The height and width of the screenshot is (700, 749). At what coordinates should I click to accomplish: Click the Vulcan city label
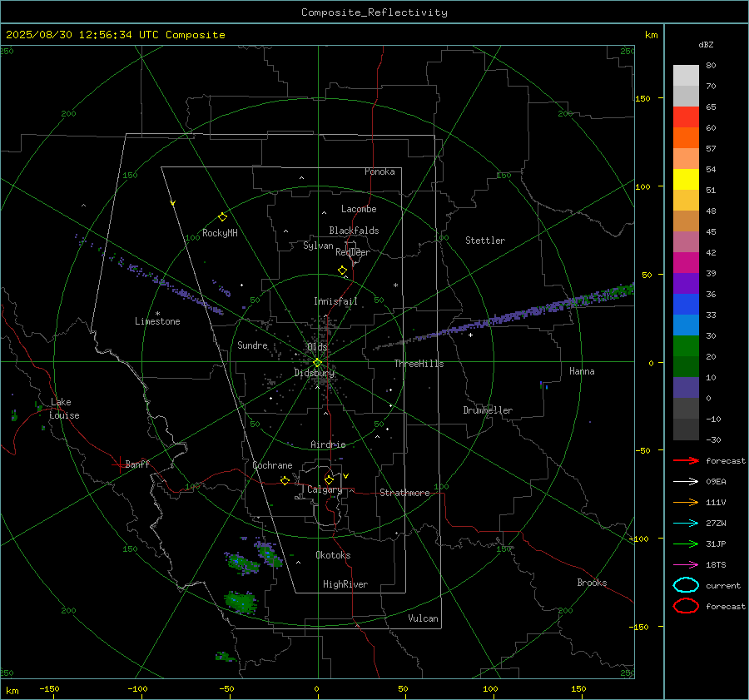click(423, 618)
